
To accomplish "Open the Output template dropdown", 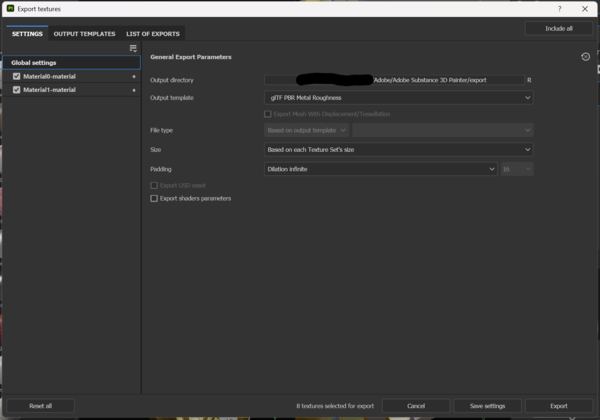I will coord(398,98).
